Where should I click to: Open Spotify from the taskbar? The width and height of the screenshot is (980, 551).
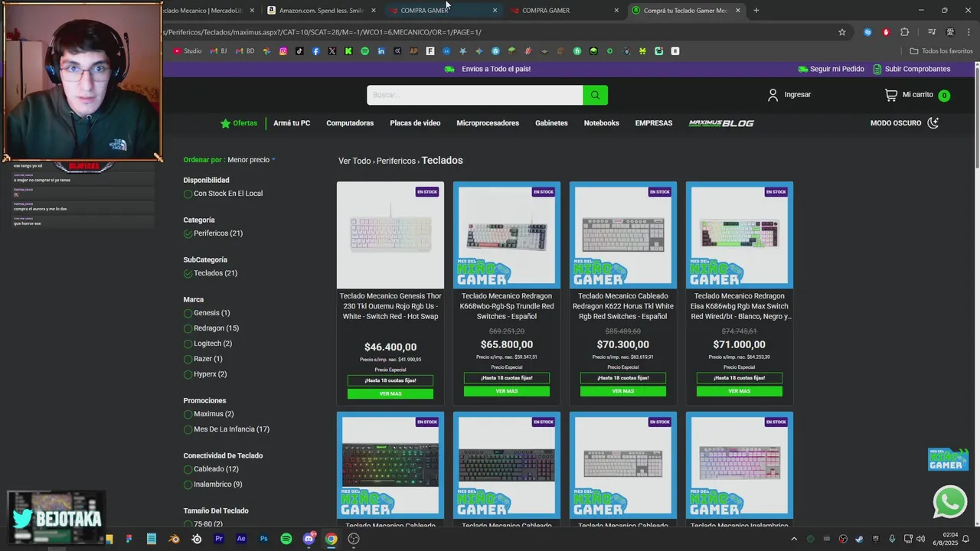click(x=286, y=539)
